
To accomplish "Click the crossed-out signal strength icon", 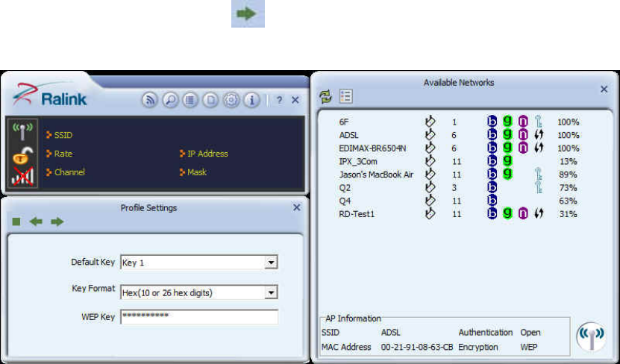I will 22,176.
